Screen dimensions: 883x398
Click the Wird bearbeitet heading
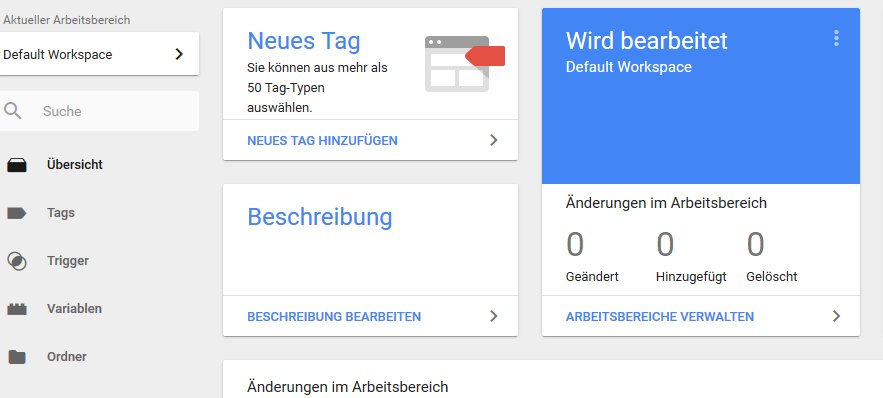[x=646, y=41]
